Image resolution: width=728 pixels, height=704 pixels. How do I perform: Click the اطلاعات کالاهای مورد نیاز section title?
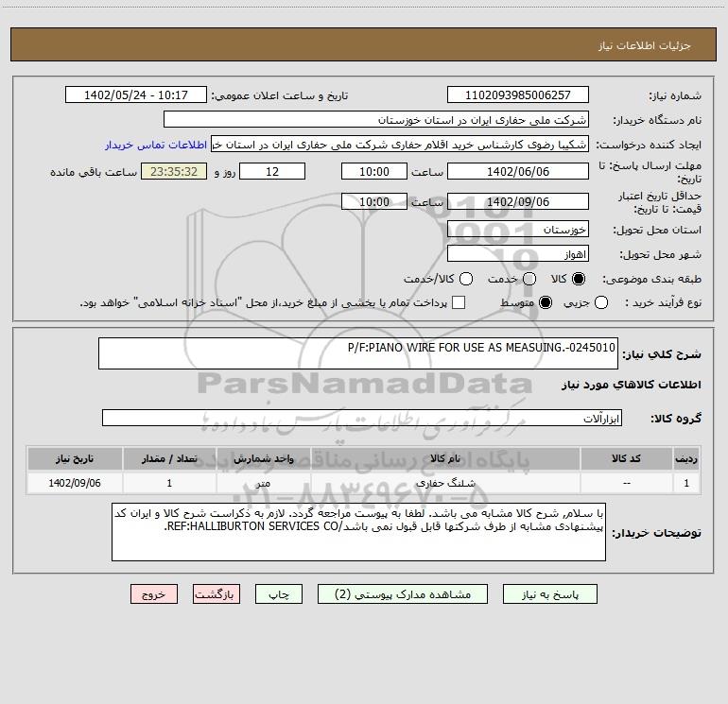pyautogui.click(x=631, y=385)
